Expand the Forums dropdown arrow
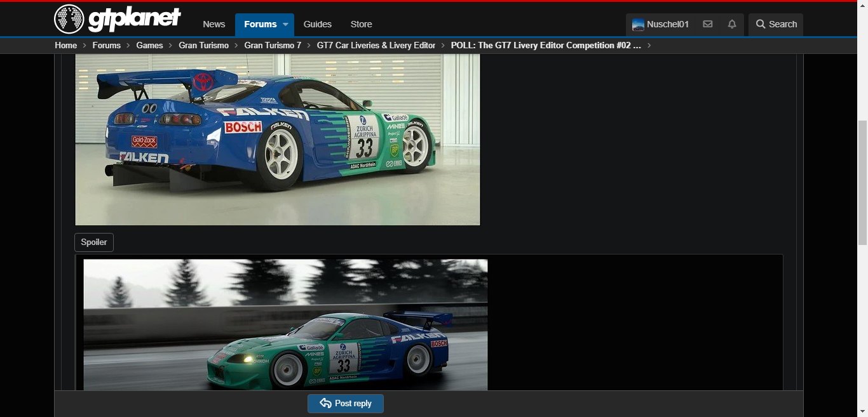The width and height of the screenshot is (868, 417). (x=286, y=24)
